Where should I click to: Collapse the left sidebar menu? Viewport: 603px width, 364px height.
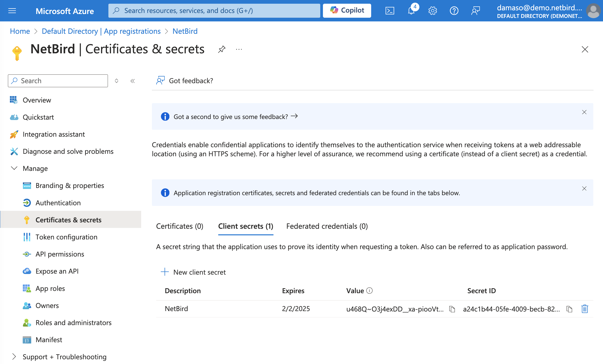tap(133, 81)
